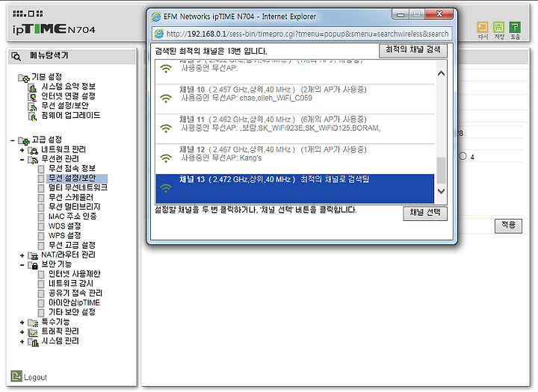Click the 채널 선택 button
The height and width of the screenshot is (392, 538).
click(425, 213)
